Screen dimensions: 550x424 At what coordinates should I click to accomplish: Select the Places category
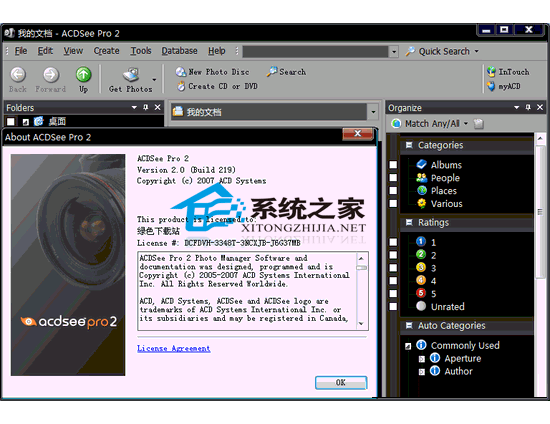pyautogui.click(x=437, y=191)
